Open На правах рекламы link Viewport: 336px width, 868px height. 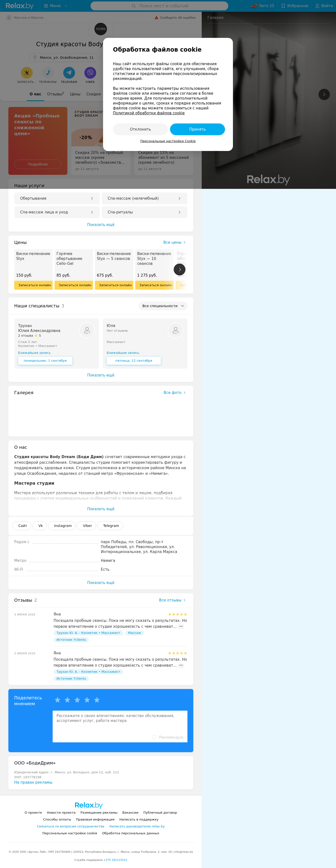point(33,782)
